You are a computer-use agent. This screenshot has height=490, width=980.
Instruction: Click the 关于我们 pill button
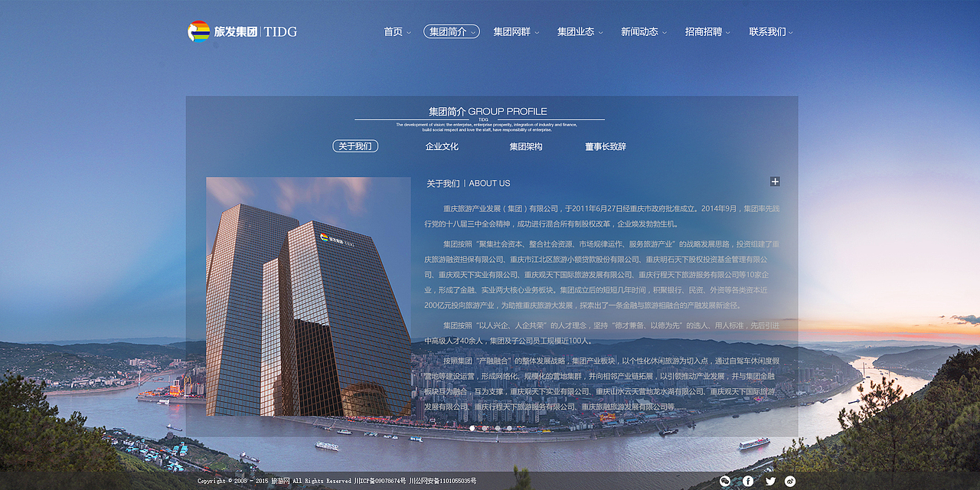coord(357,145)
